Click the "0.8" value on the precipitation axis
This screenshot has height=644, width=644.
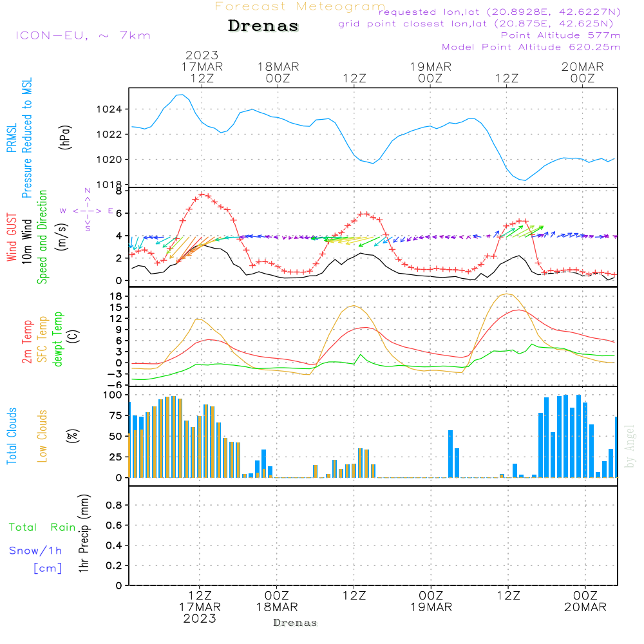[x=114, y=505]
